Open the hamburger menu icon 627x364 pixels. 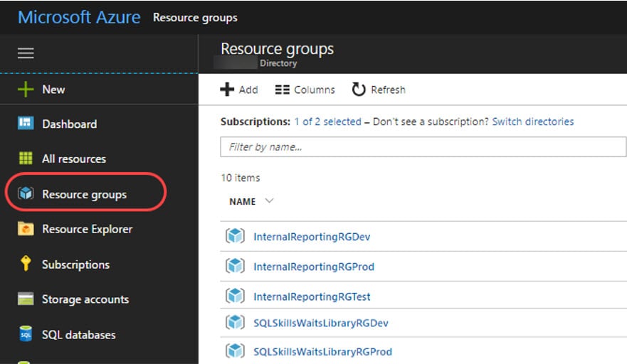pos(26,53)
